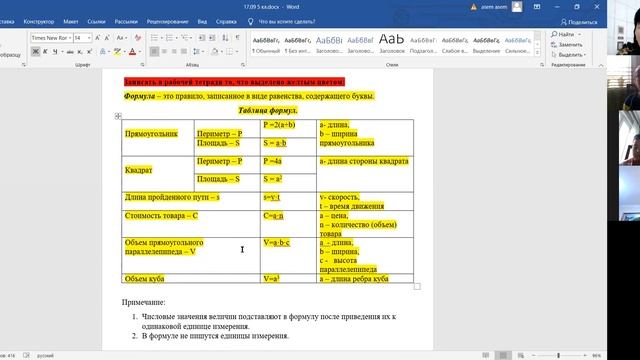Click the table resize handle

click(x=417, y=286)
